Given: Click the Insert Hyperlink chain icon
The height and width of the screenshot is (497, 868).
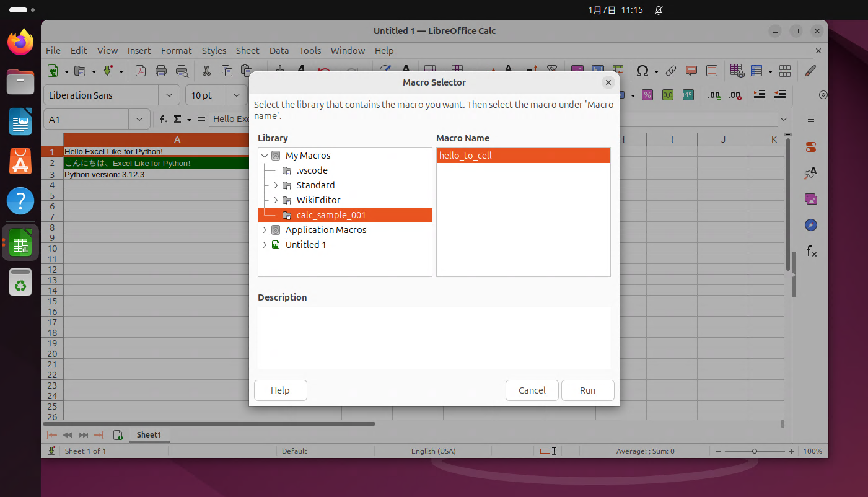Looking at the screenshot, I should (x=670, y=71).
